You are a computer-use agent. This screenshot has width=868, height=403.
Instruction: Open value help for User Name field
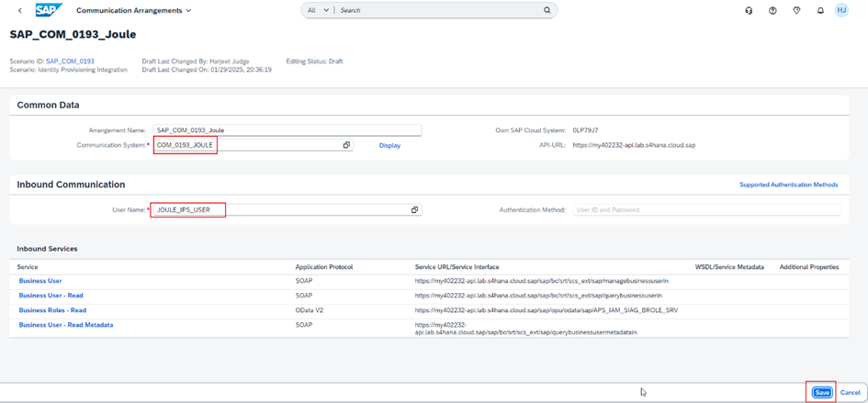pyautogui.click(x=414, y=210)
